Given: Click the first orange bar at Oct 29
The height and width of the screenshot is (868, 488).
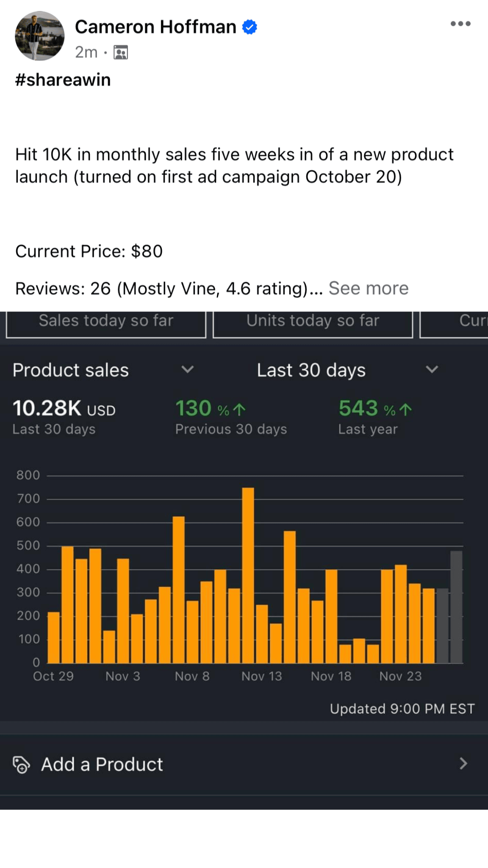Looking at the screenshot, I should click(54, 637).
